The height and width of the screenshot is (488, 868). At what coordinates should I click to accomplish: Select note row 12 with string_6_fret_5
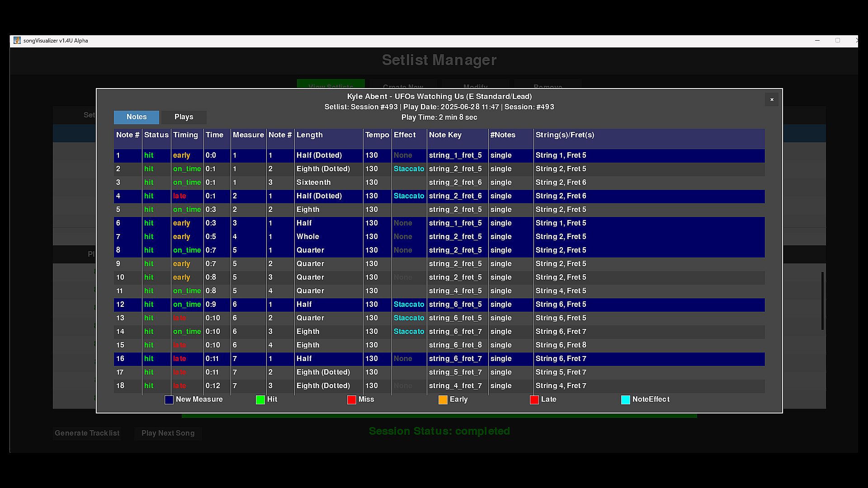coord(455,305)
